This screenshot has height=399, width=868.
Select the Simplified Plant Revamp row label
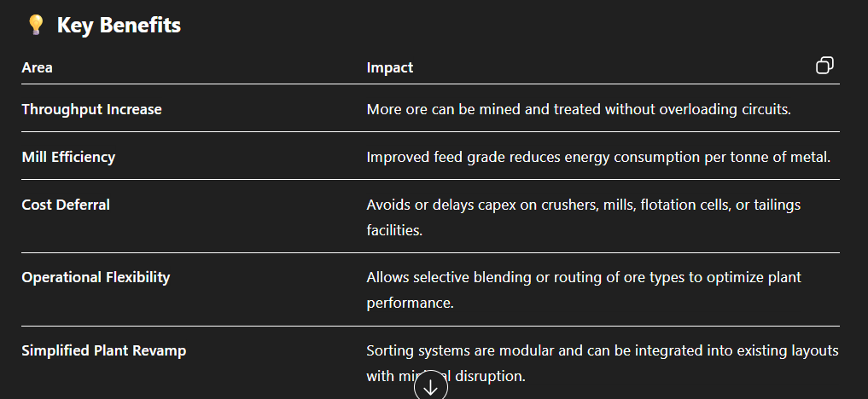(x=103, y=350)
